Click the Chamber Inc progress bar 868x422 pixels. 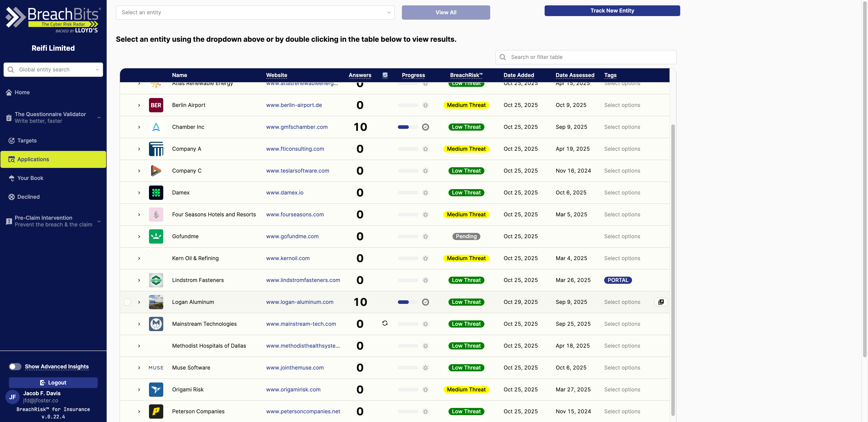(x=408, y=127)
